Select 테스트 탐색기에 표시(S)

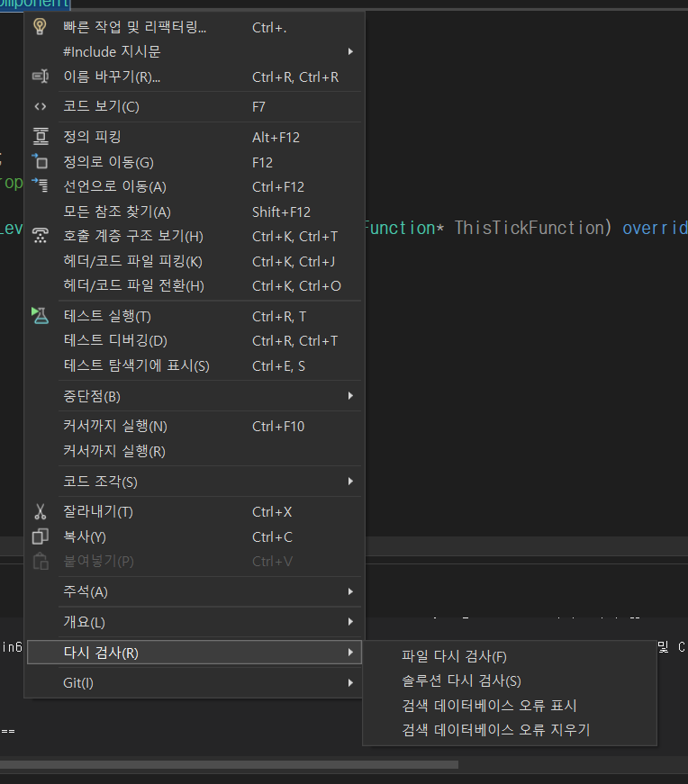pos(195,365)
